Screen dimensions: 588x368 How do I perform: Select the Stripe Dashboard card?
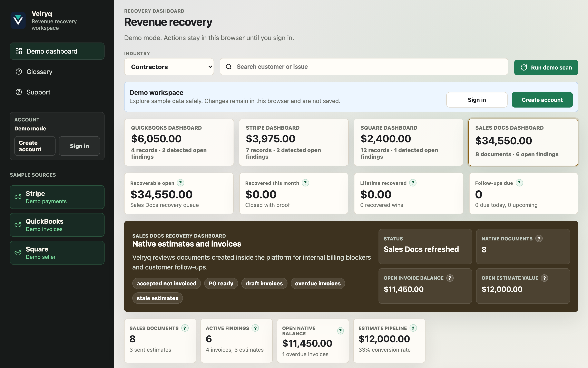click(294, 142)
